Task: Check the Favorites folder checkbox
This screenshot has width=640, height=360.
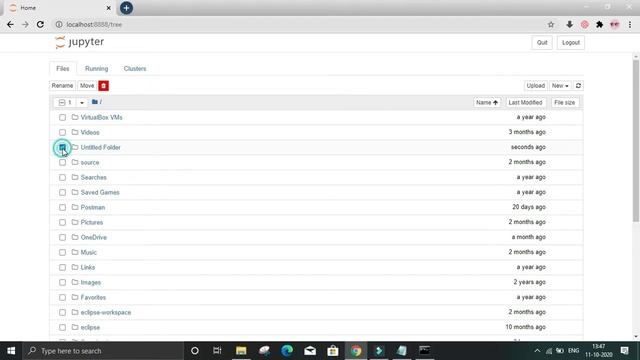Action: [62, 298]
